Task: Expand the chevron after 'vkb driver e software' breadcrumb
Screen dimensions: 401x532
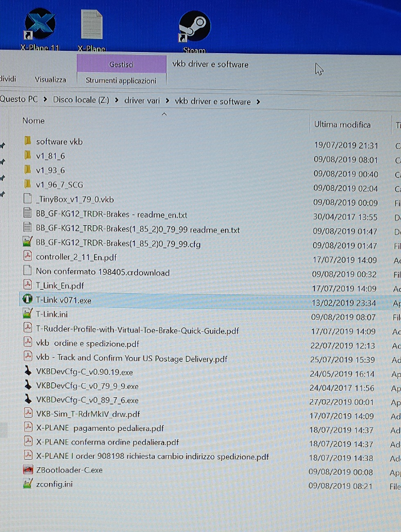Action: [x=258, y=102]
